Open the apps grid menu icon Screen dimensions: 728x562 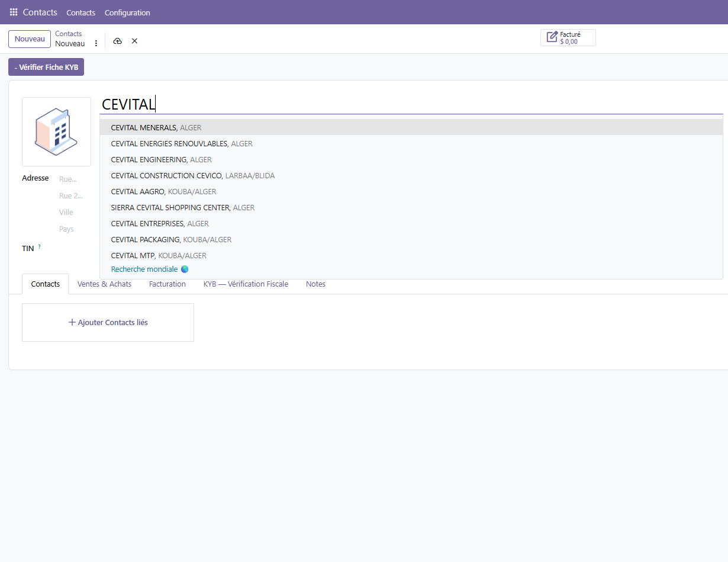click(14, 12)
